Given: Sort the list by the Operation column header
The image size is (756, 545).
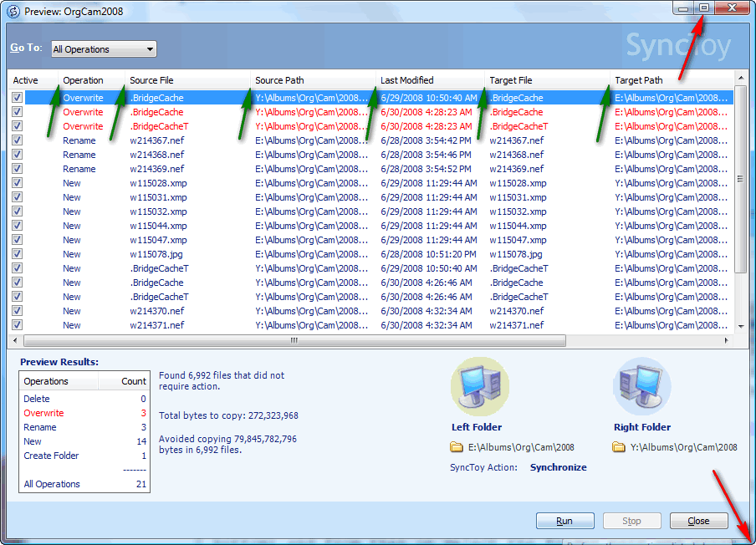Looking at the screenshot, I should point(92,80).
